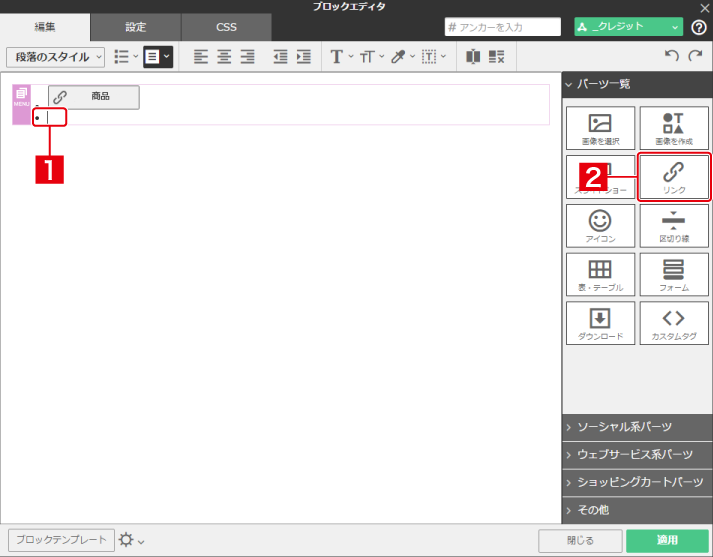Open the 段落のスタイル dropdown
The image size is (713, 557).
point(55,57)
